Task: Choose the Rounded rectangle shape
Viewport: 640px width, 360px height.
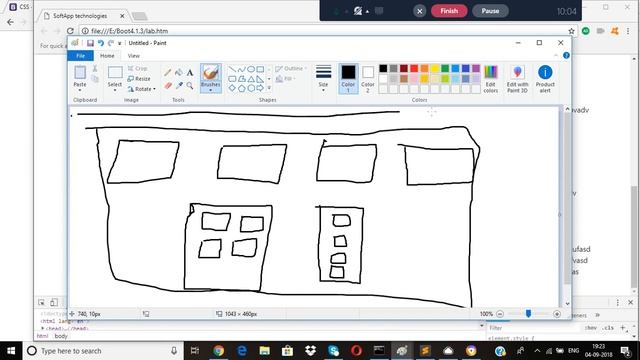Action: tap(232, 79)
